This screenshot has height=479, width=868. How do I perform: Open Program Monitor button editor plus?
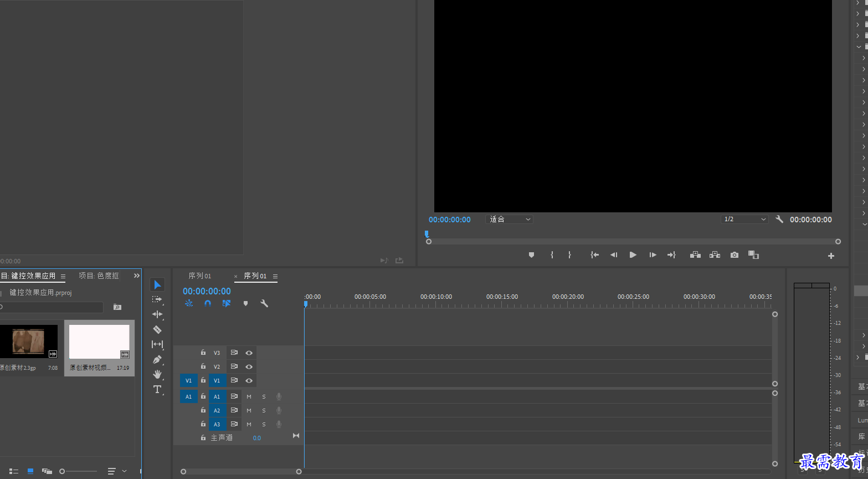click(x=831, y=256)
